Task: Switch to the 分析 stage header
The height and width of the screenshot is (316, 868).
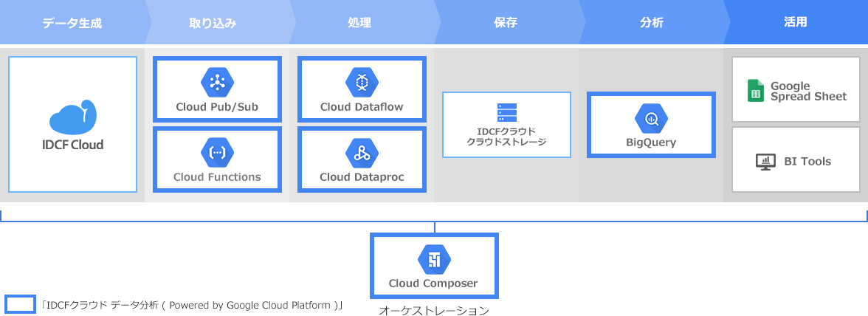Action: click(x=651, y=23)
